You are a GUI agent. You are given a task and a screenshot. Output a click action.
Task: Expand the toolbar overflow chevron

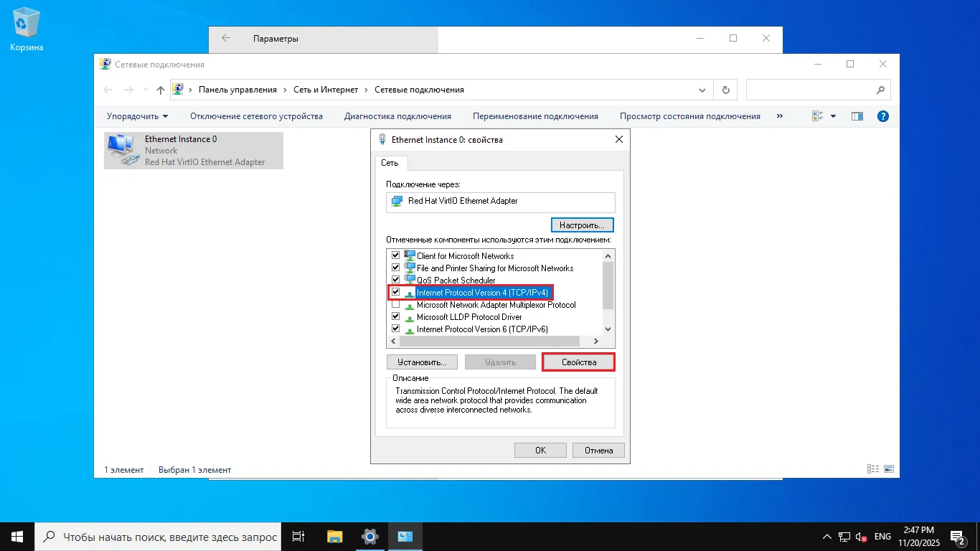click(x=780, y=116)
